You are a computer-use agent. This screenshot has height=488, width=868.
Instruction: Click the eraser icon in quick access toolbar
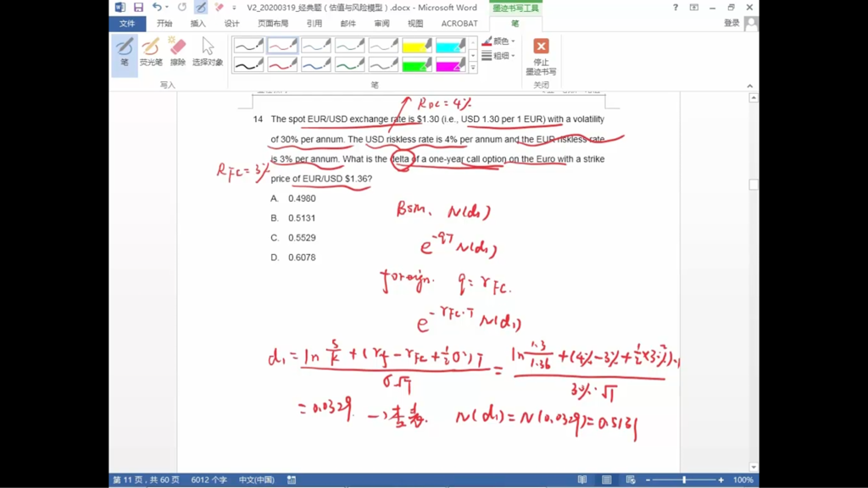(x=220, y=7)
